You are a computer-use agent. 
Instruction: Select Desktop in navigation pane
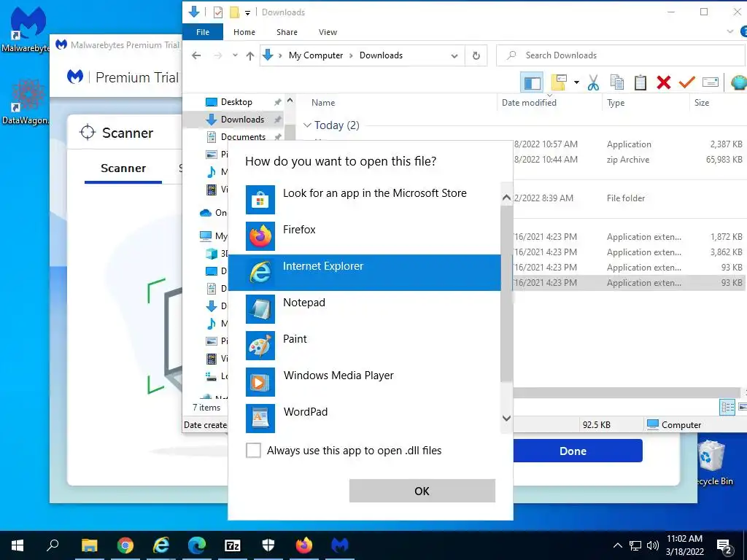(x=236, y=102)
